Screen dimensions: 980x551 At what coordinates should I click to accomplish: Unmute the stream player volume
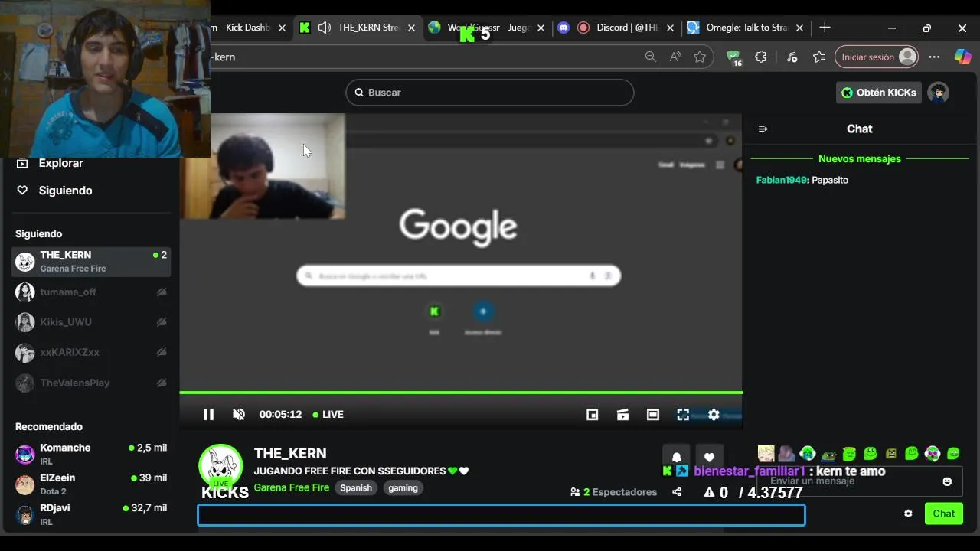[239, 414]
